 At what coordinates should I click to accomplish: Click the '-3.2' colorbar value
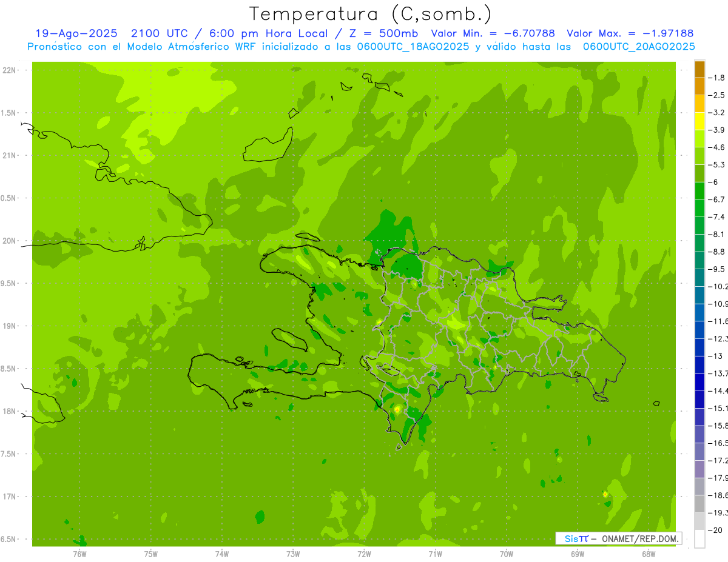[x=718, y=113]
